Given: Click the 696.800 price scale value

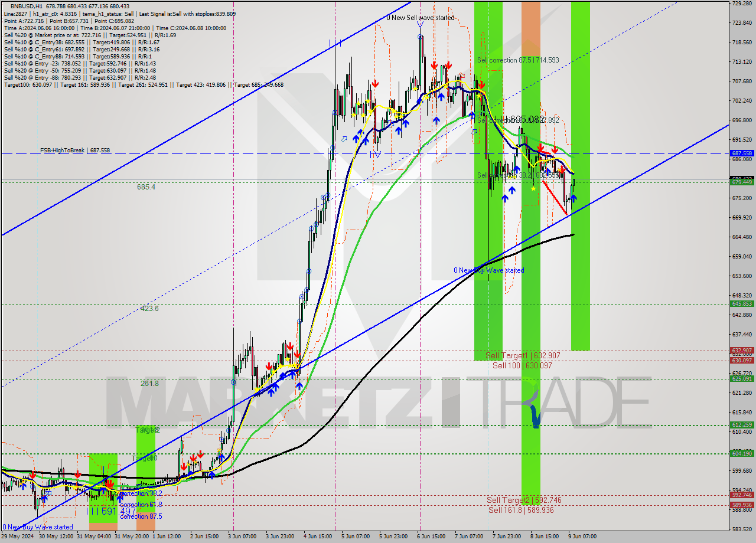Looking at the screenshot, I should click(x=742, y=120).
